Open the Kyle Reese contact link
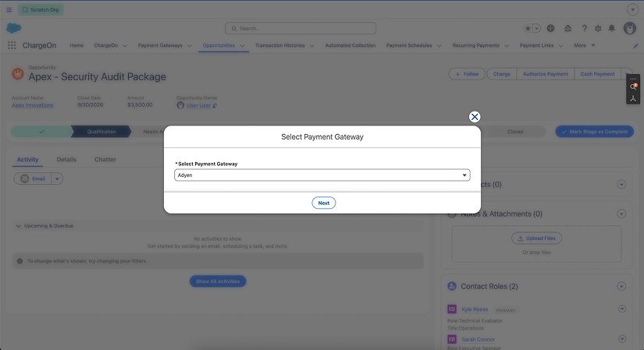 [475, 309]
